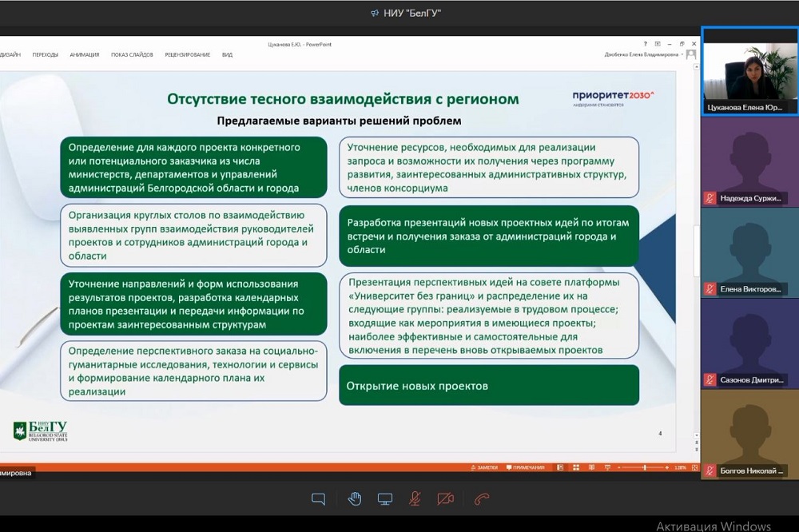Turn on the camera
This screenshot has width=799, height=532.
coord(445,499)
